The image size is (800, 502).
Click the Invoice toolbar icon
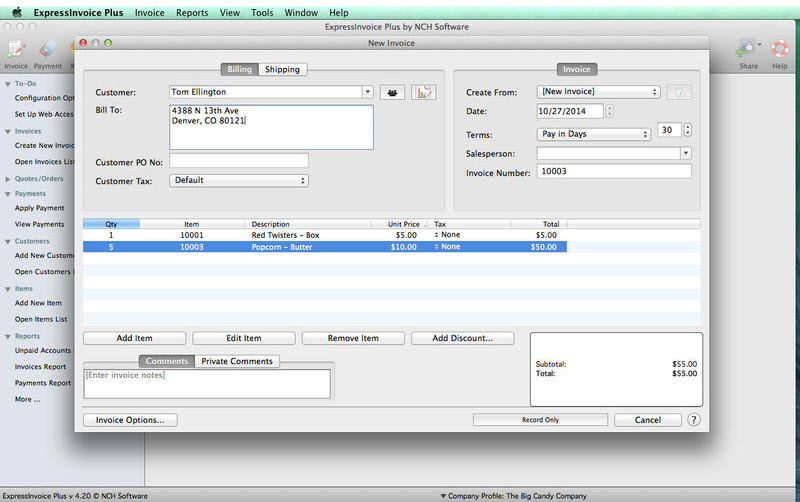click(x=16, y=52)
